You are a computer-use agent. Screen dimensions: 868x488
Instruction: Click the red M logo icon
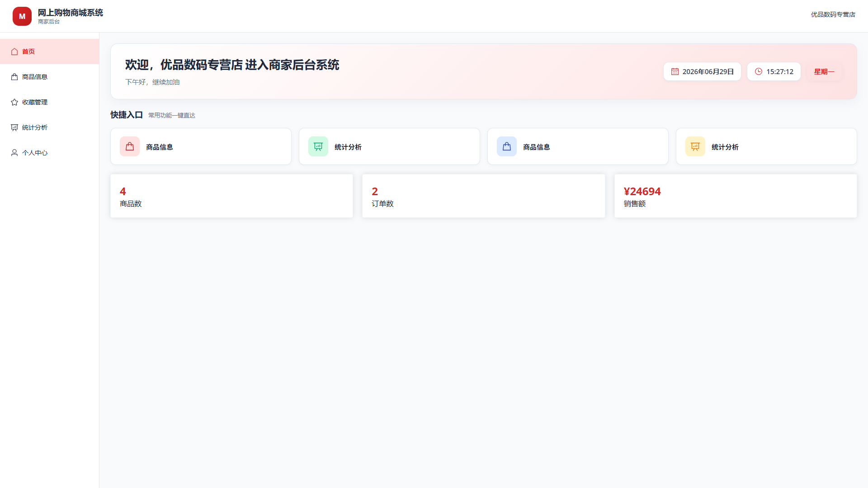click(22, 16)
